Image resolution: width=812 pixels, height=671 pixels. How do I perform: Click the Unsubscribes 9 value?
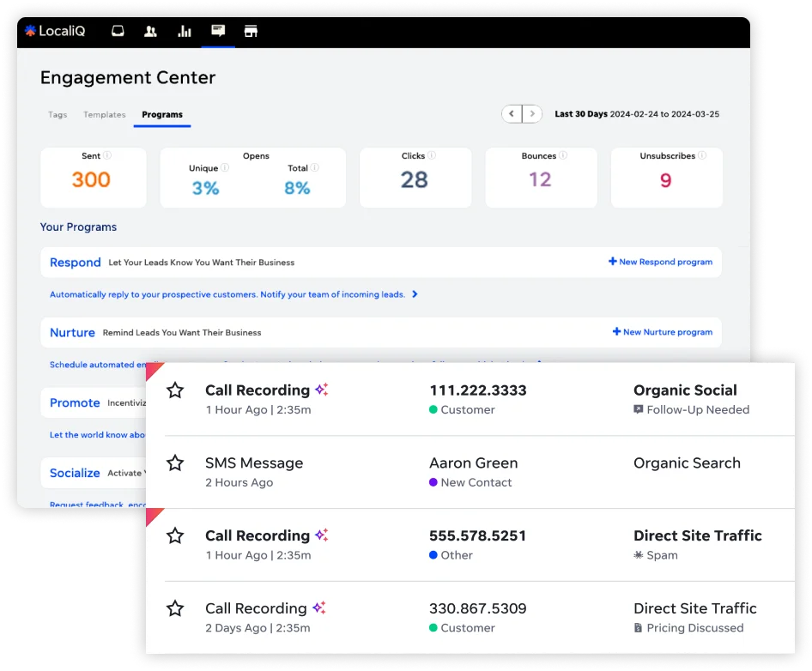click(666, 180)
